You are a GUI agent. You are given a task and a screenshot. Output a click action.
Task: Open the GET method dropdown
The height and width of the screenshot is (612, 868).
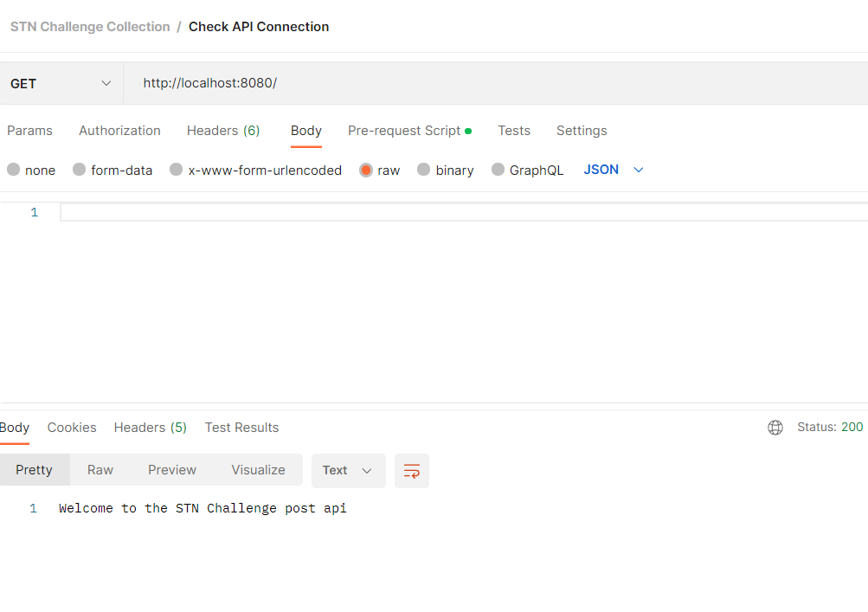[61, 83]
